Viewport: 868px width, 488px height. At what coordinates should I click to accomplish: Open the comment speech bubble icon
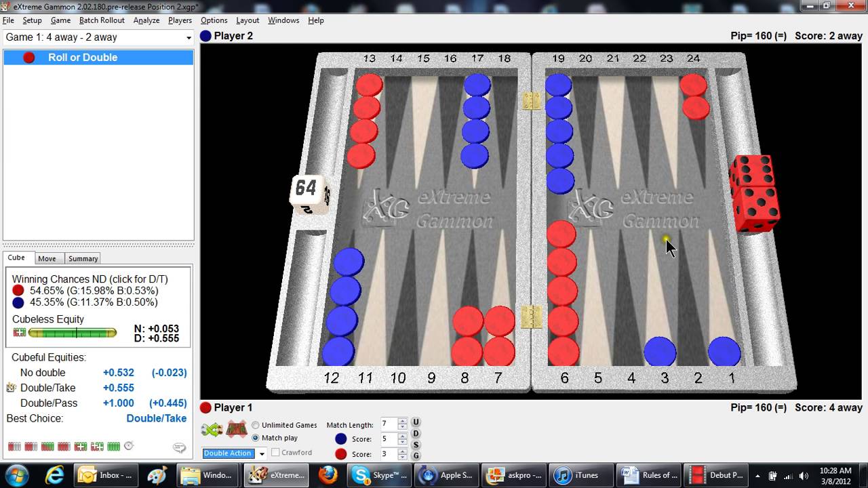pyautogui.click(x=179, y=448)
